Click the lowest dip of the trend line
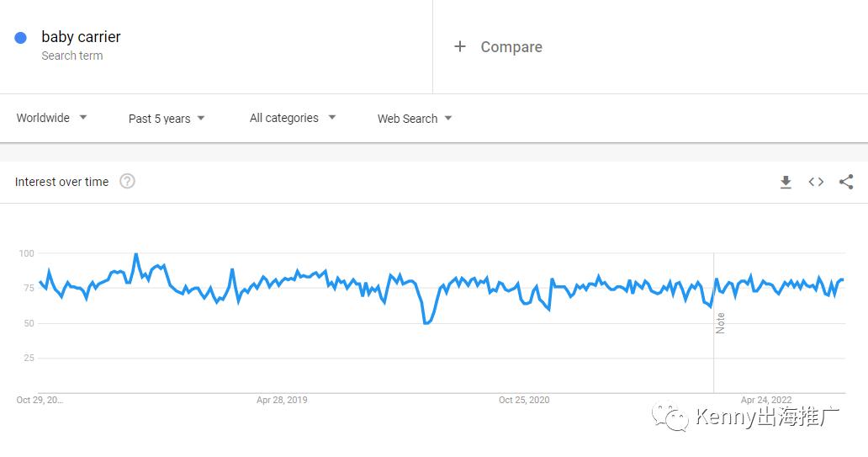The height and width of the screenshot is (457, 868). [x=426, y=323]
